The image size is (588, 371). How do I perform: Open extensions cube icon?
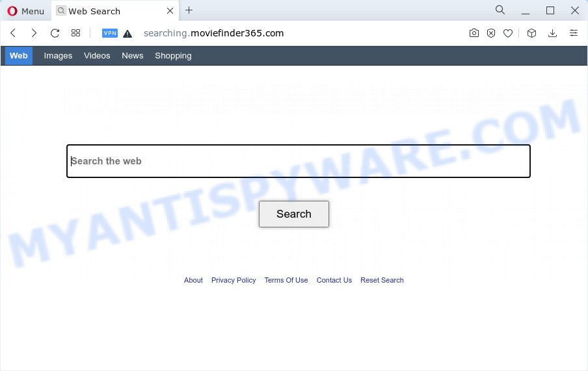(531, 33)
